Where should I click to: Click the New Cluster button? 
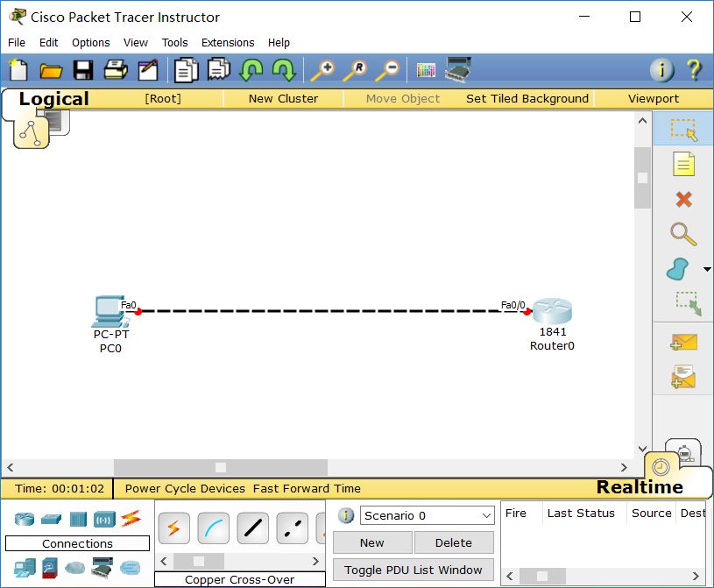click(283, 99)
